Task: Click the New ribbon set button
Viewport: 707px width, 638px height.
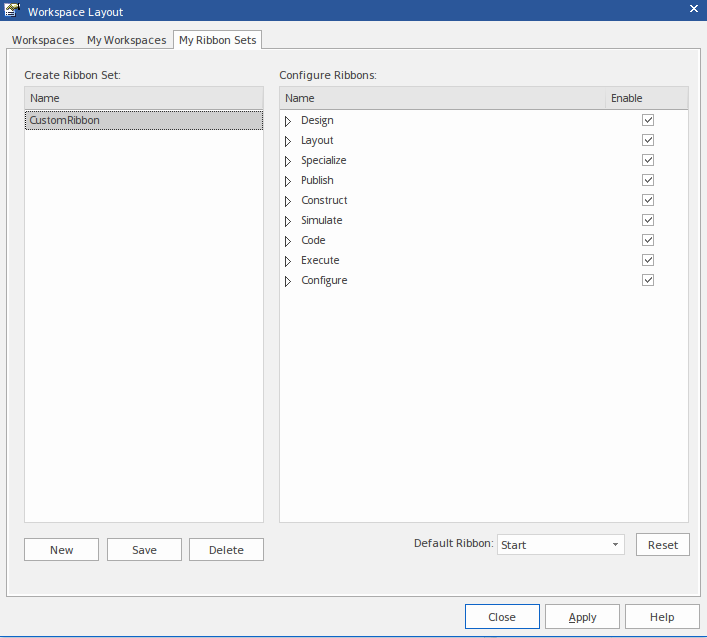Action: pos(61,550)
